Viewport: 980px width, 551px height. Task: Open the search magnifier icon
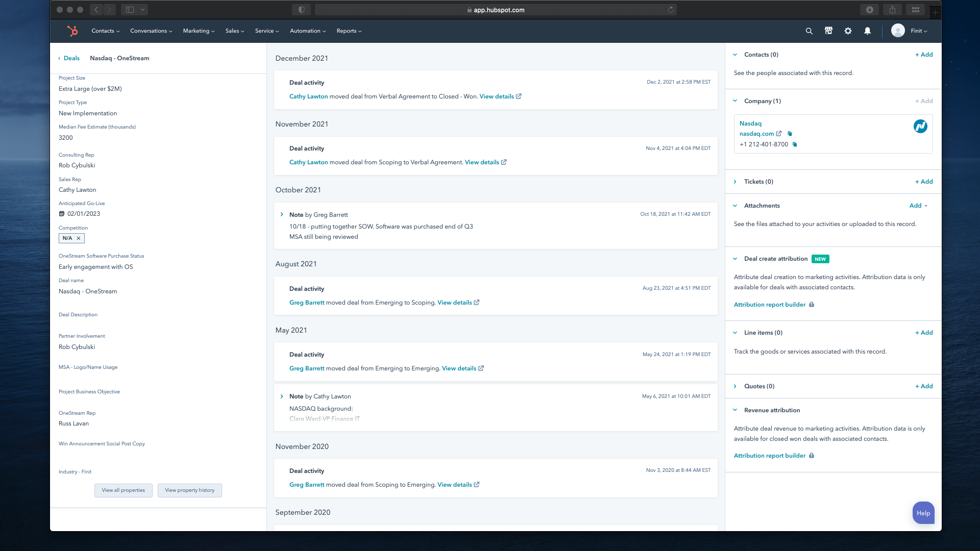click(809, 31)
